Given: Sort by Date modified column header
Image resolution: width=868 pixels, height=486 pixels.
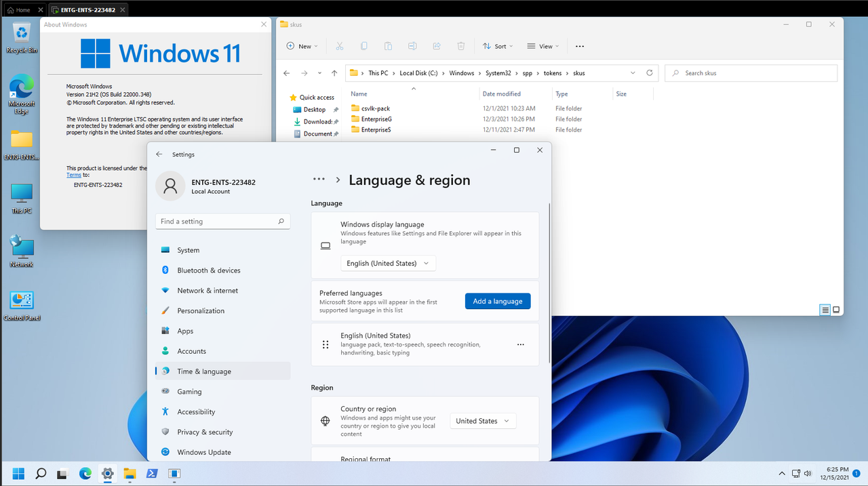Looking at the screenshot, I should point(502,94).
